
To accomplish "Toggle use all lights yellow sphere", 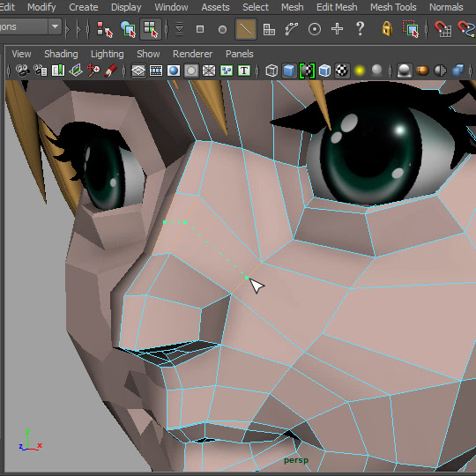I will point(360,71).
